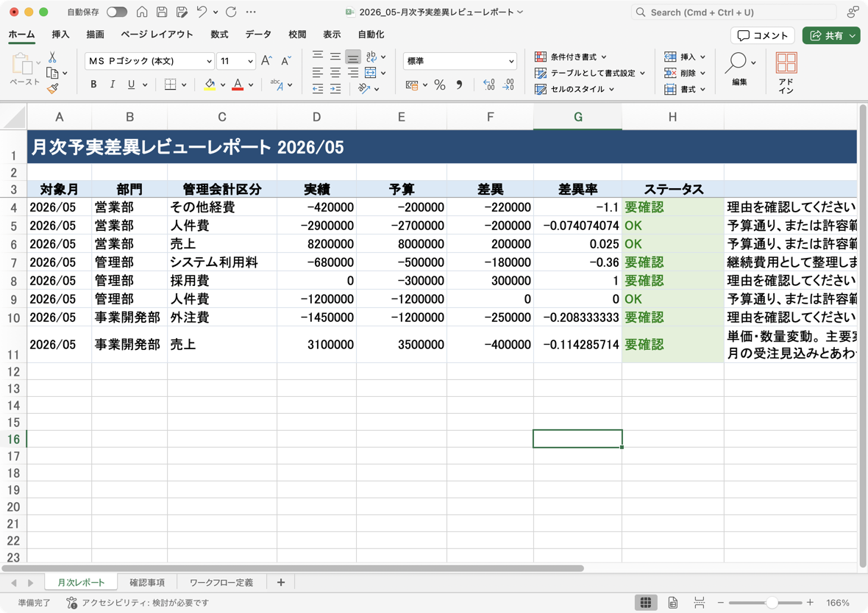
Task: Toggle Italic formatting
Action: pos(113,84)
